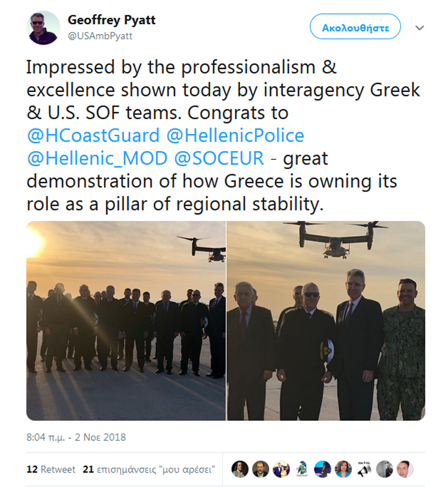This screenshot has height=487, width=448.
Task: Open the @USAmbPyatt handle link
Action: click(100, 36)
